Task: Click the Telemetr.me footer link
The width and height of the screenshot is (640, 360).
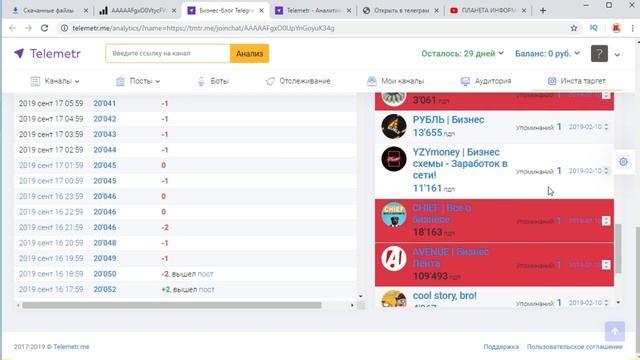Action: (71, 347)
